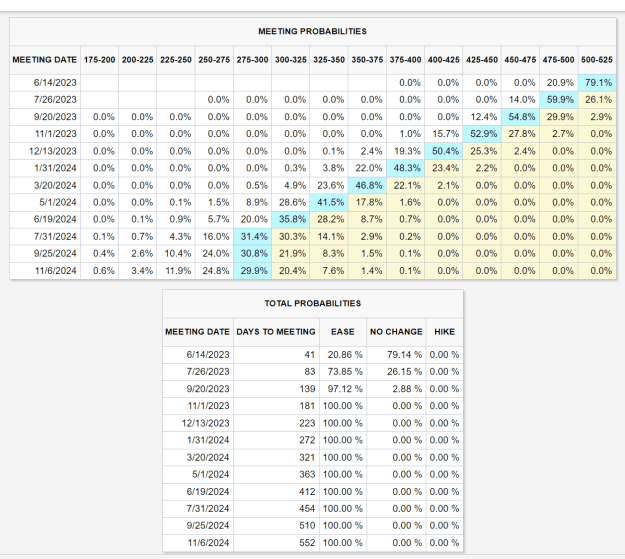Click the 19.3% cell for 12/13/2023

tap(407, 151)
